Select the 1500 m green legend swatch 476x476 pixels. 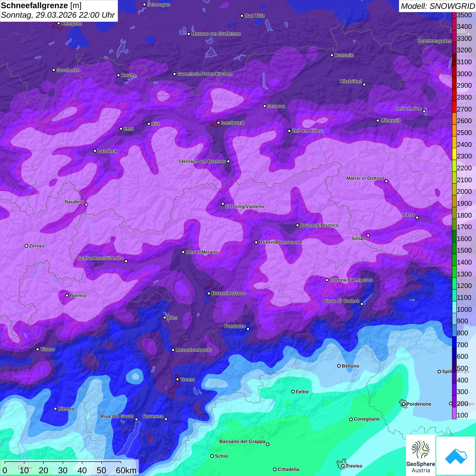pyautogui.click(x=454, y=248)
